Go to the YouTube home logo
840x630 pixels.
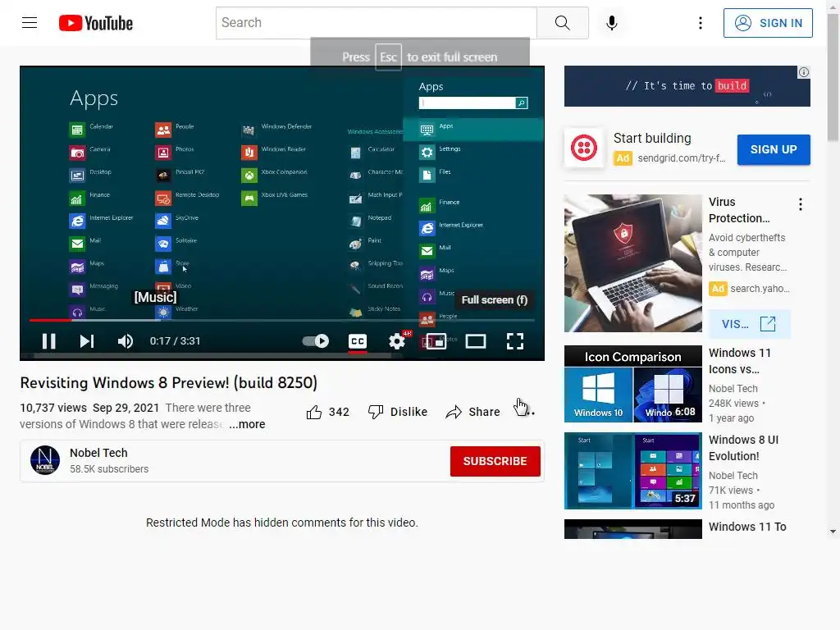tap(96, 23)
